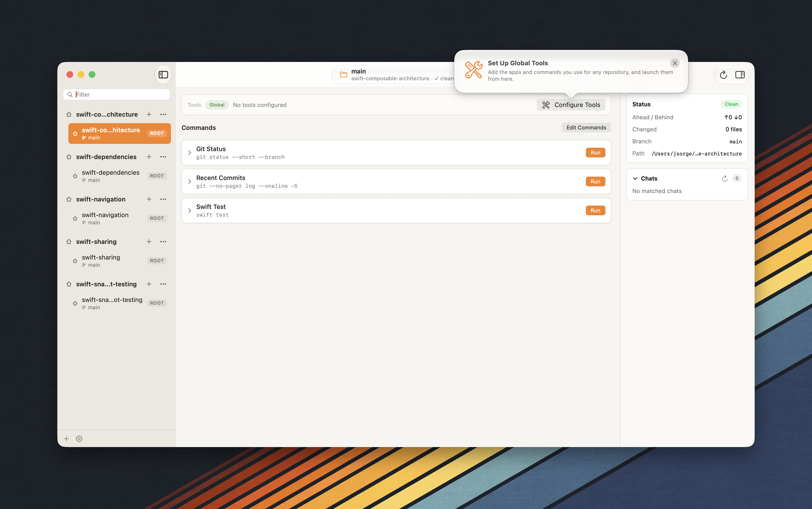Click the Clean status badge
The image size is (812, 509).
pos(731,104)
